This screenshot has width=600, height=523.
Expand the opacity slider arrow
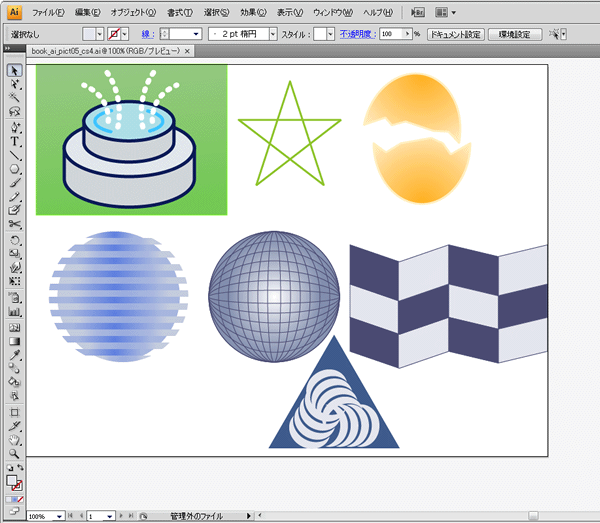pos(408,34)
